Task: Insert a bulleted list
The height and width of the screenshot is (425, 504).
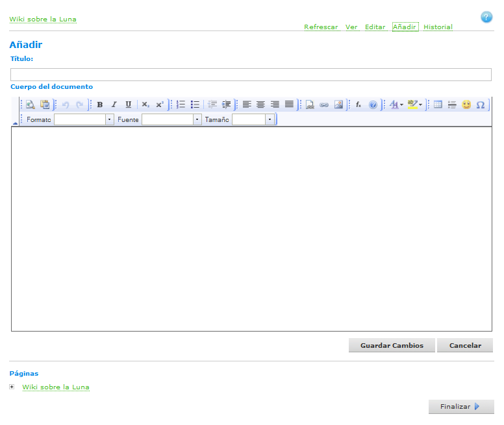Action: (195, 104)
